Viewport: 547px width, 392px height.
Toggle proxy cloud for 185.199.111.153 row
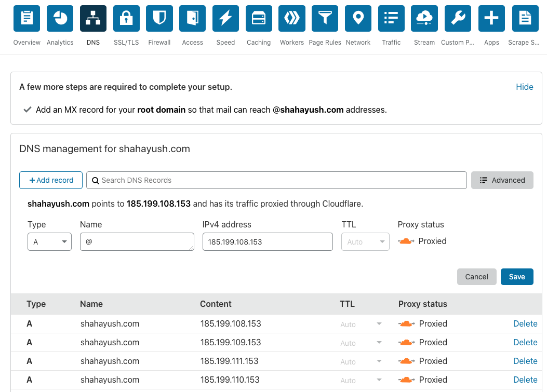(x=406, y=361)
